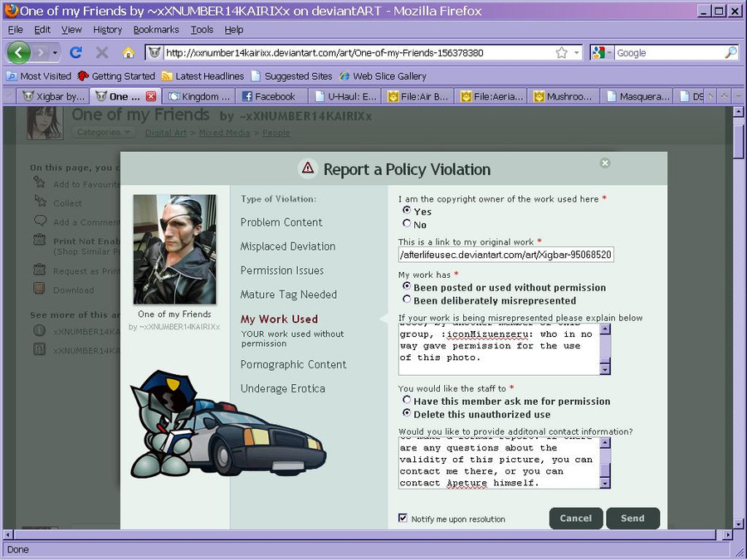Open the new tab plus button
The height and width of the screenshot is (560, 747).
pos(724,96)
